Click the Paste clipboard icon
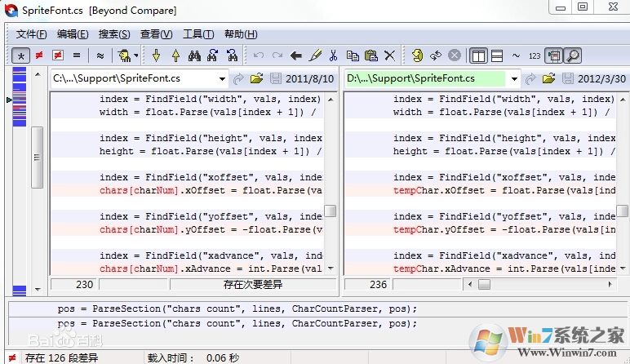The height and width of the screenshot is (364, 630). [371, 55]
